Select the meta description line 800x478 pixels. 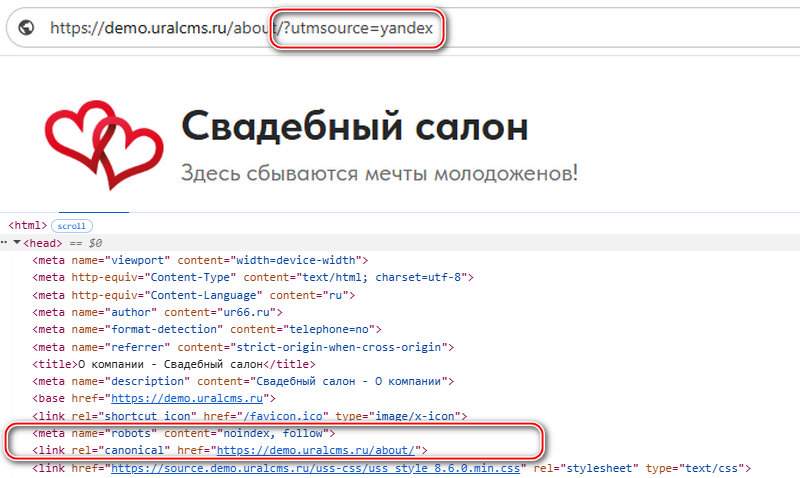click(x=243, y=381)
